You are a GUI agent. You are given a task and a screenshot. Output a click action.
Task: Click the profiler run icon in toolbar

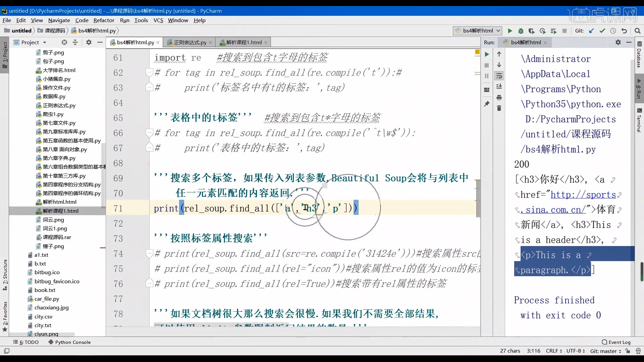pos(542,31)
